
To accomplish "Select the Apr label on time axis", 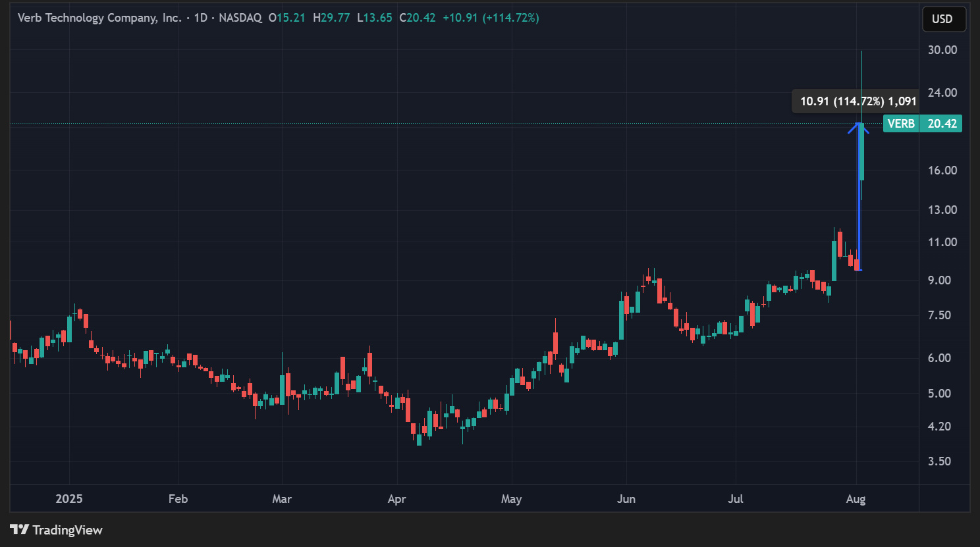I will click(x=396, y=499).
